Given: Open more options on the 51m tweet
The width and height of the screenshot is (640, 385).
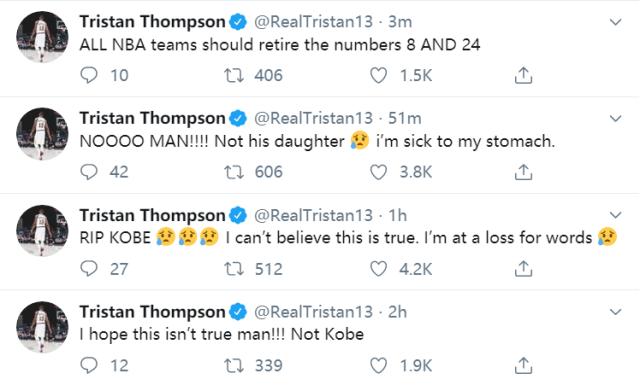Looking at the screenshot, I should click(x=616, y=118).
